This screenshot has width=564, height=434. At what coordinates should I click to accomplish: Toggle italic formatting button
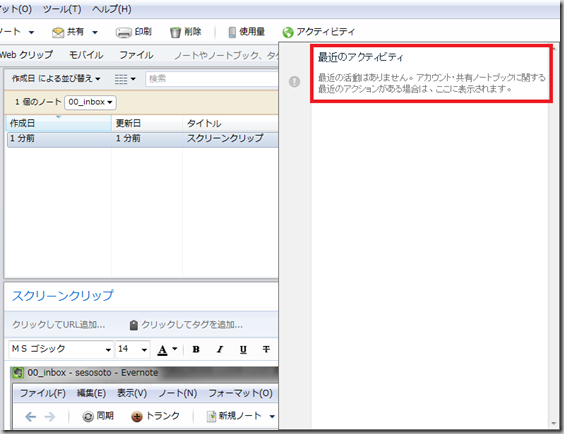[220, 349]
